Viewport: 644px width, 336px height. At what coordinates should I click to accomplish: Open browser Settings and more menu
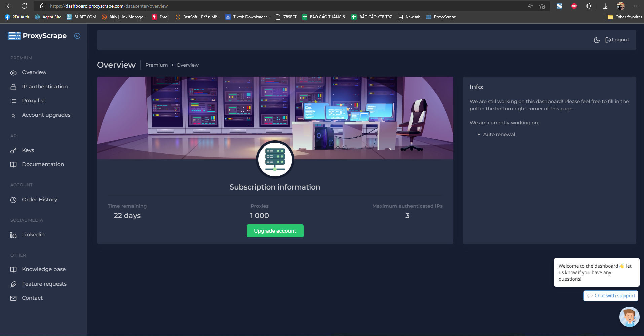pos(636,6)
